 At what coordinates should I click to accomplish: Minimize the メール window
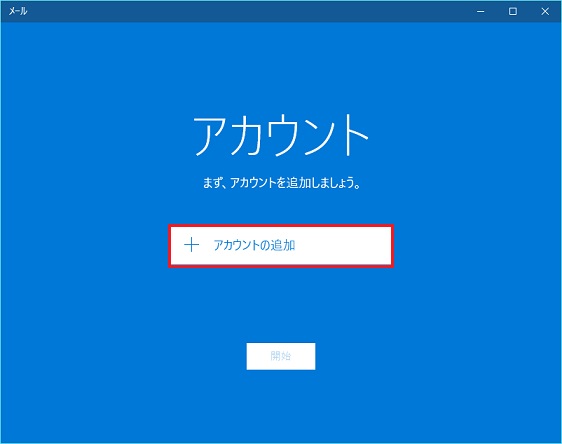pyautogui.click(x=481, y=11)
